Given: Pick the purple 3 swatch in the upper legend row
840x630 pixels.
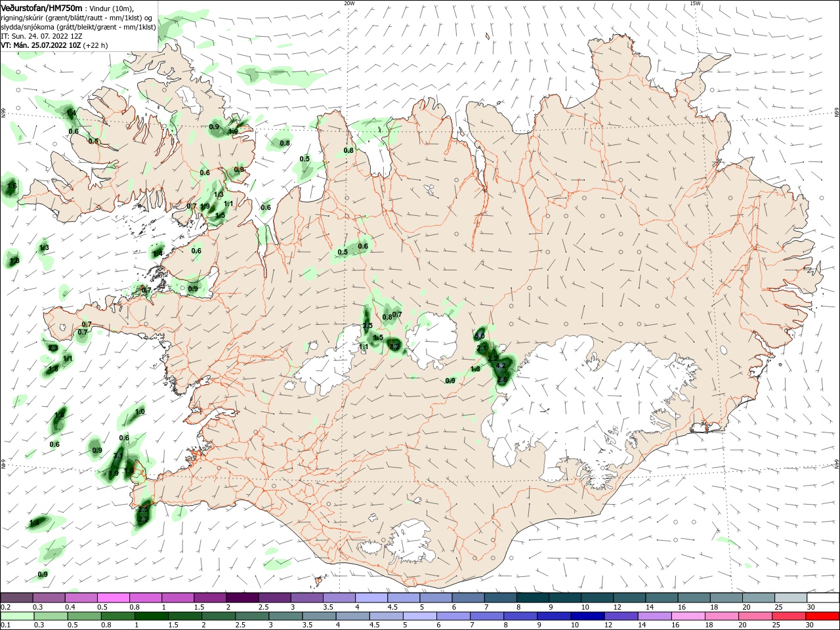Looking at the screenshot, I should (306, 598).
